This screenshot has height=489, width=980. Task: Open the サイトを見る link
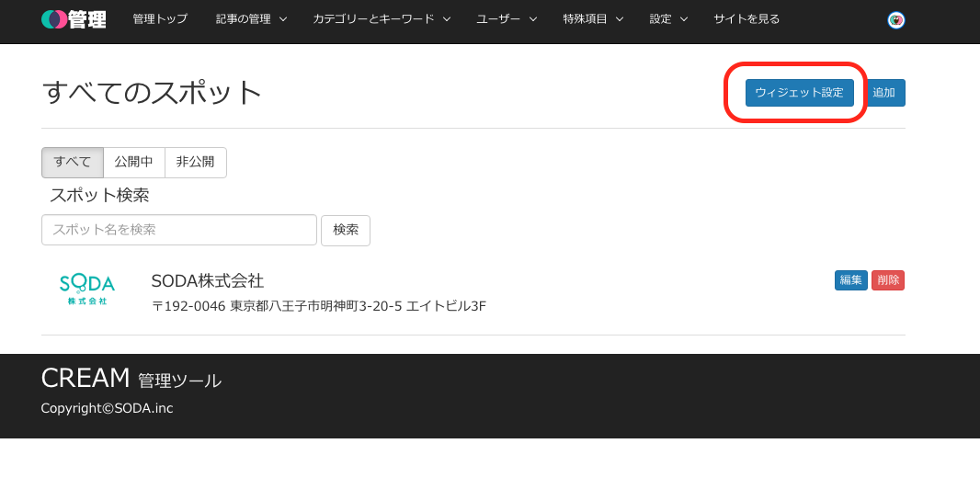point(746,19)
